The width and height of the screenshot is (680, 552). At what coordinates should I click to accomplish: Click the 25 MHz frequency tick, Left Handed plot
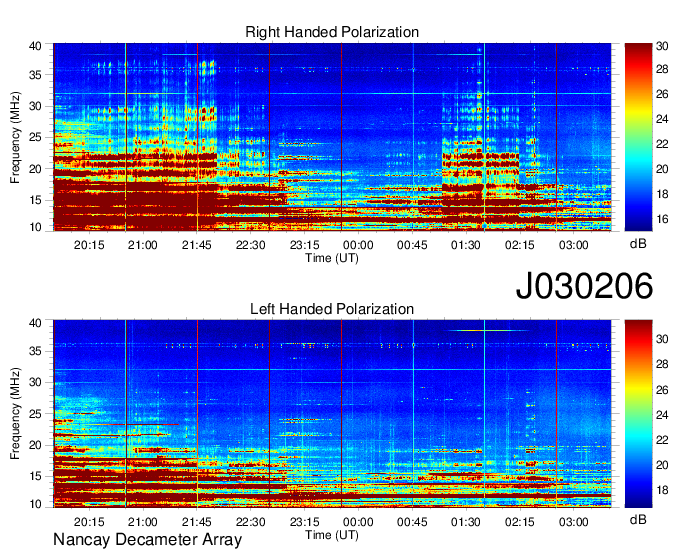click(35, 414)
